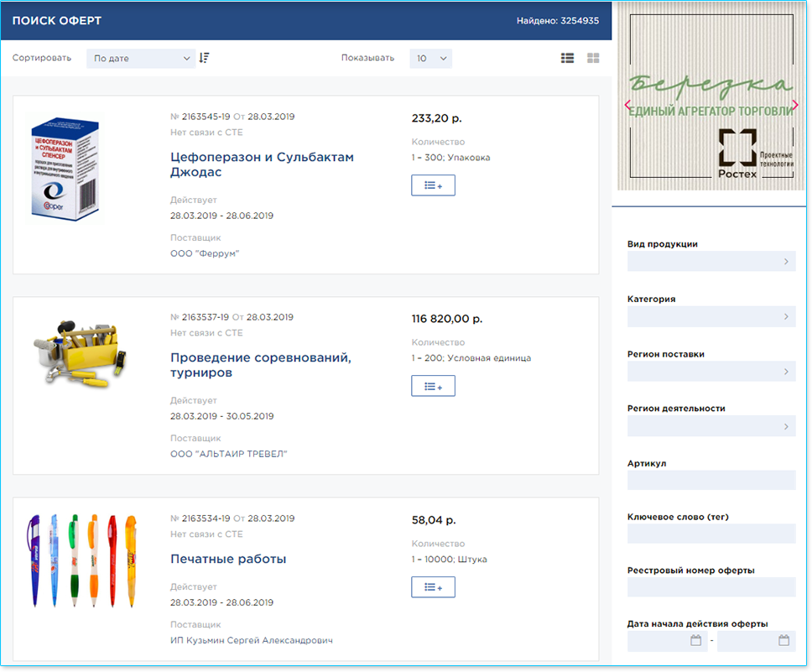Click the ПОИСК ОФЕРТ page title
Viewport: 812px width, 672px height.
(x=57, y=21)
